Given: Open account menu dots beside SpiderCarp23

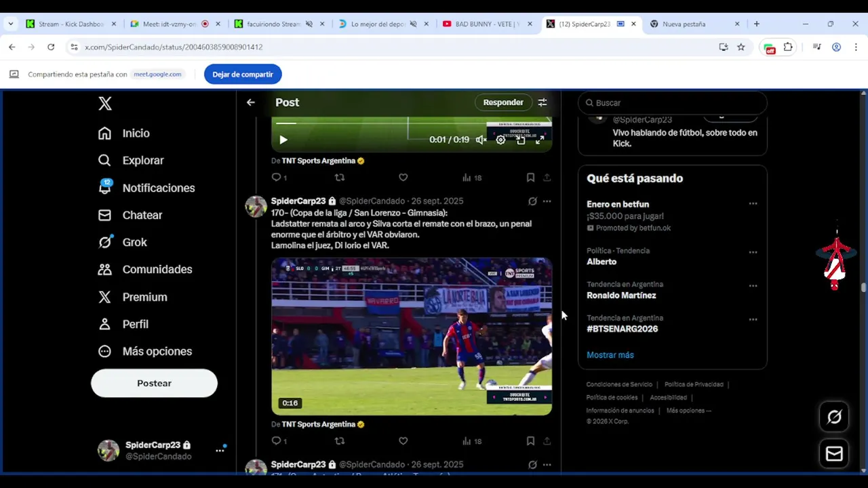Looking at the screenshot, I should click(220, 450).
